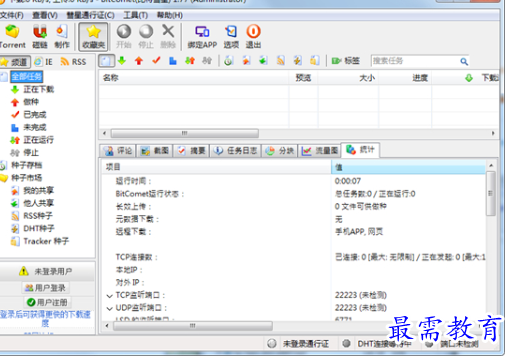Click the 用户注册 register button
The height and width of the screenshot is (360, 510).
click(47, 302)
